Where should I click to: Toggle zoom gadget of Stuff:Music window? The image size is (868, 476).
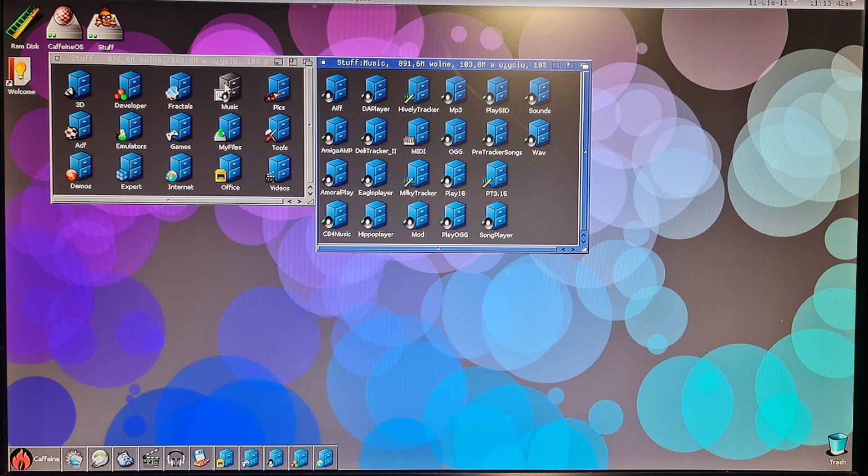570,65
